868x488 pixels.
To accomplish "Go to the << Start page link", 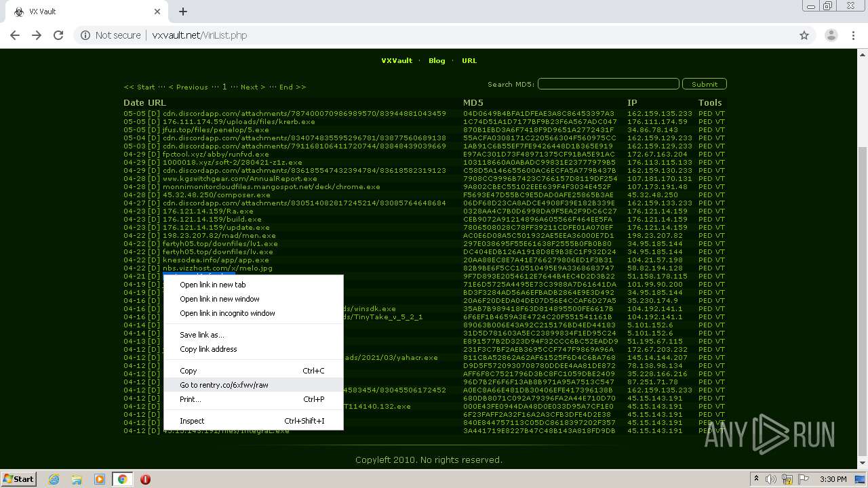I will (139, 87).
